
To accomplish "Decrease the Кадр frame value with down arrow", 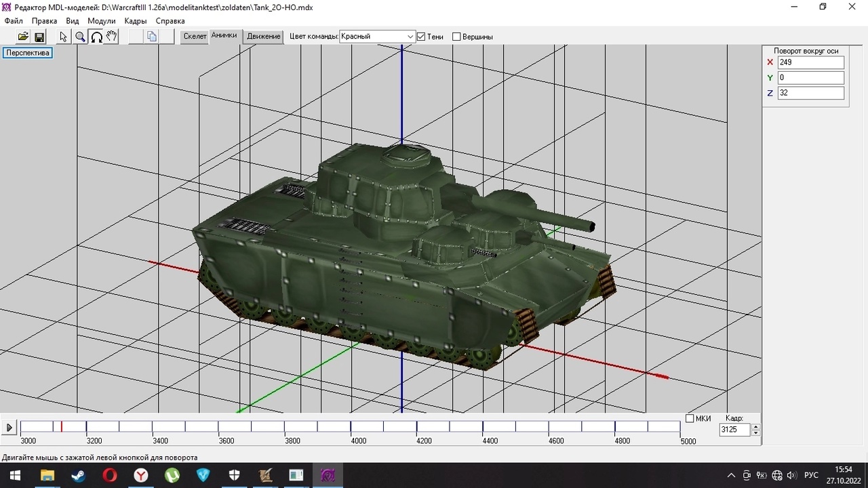I will [756, 432].
